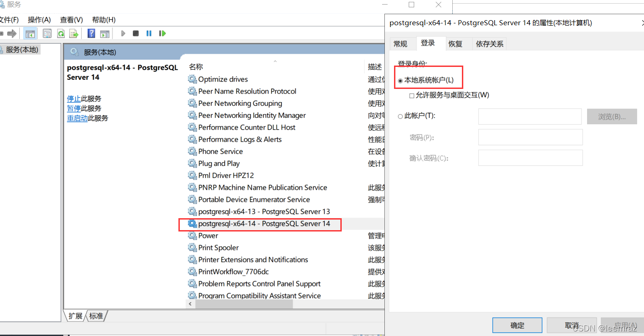Screen dimensions: 644x336
Task: Click gear icon of Power service
Action: pyautogui.click(x=192, y=236)
